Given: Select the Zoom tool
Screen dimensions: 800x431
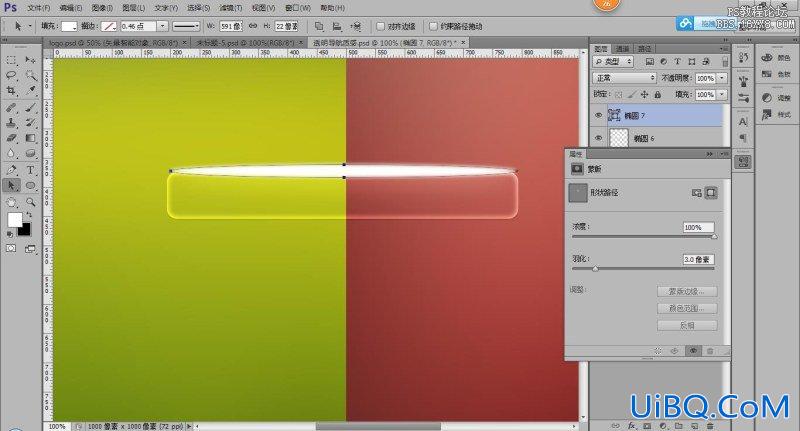Looking at the screenshot, I should (30, 202).
